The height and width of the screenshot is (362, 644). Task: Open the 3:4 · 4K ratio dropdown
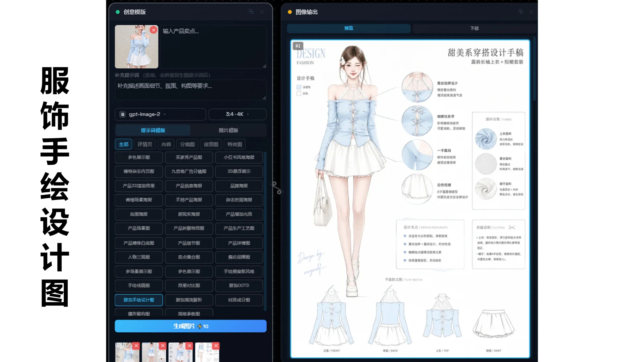pyautogui.click(x=237, y=114)
